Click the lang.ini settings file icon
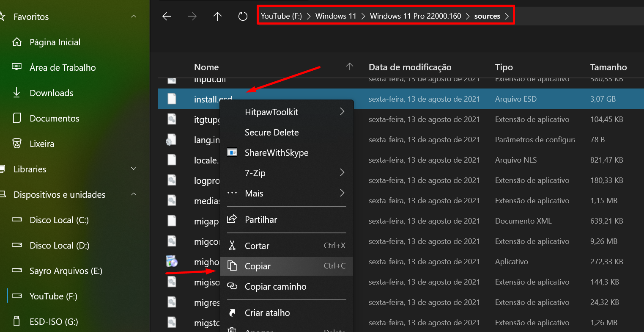This screenshot has width=644, height=332. coord(171,140)
